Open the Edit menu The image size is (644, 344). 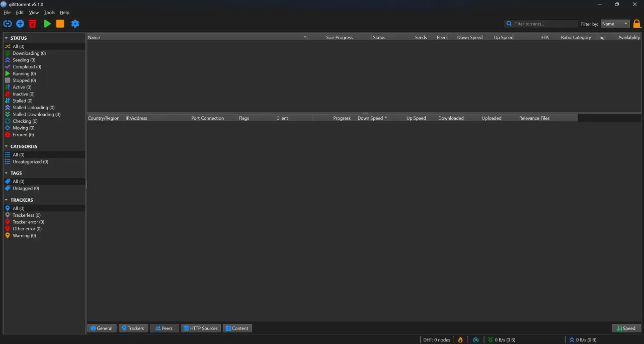(20, 13)
